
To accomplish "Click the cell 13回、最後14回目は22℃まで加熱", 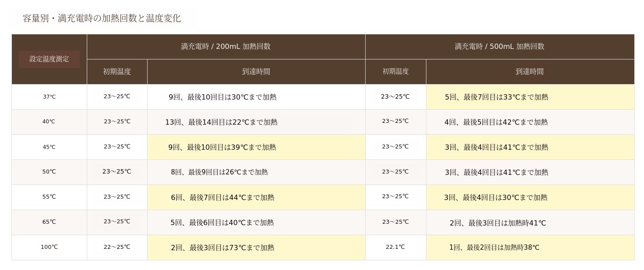I will click(x=221, y=122).
